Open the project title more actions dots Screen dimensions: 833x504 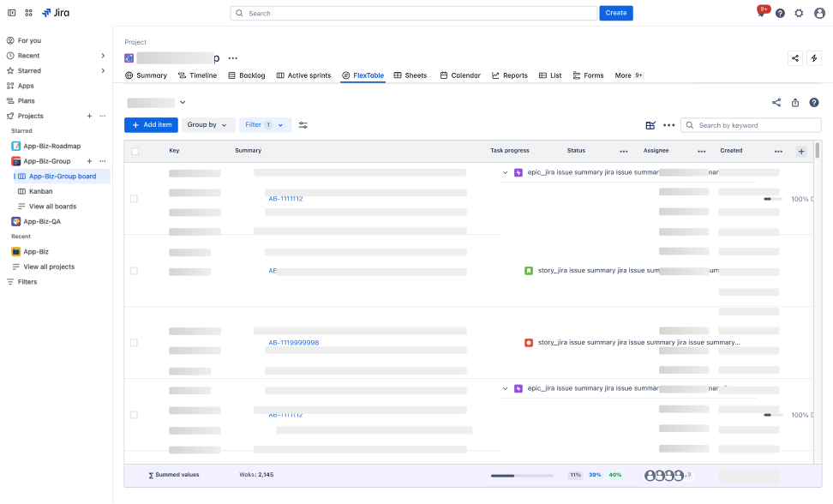[233, 58]
